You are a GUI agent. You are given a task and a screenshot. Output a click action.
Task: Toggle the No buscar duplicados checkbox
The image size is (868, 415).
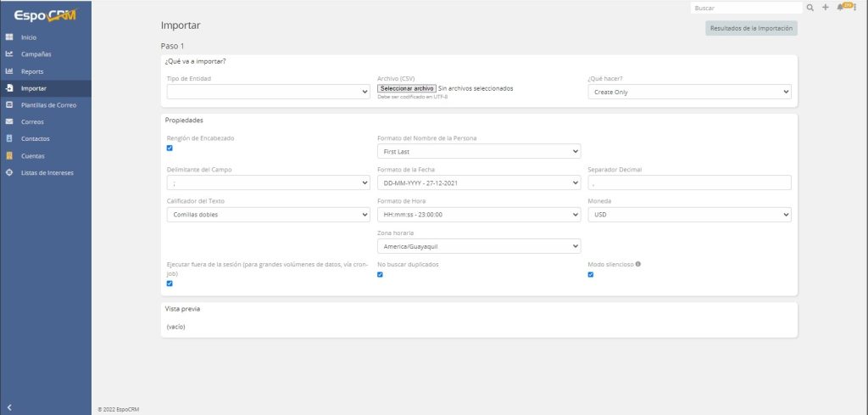[x=380, y=274]
